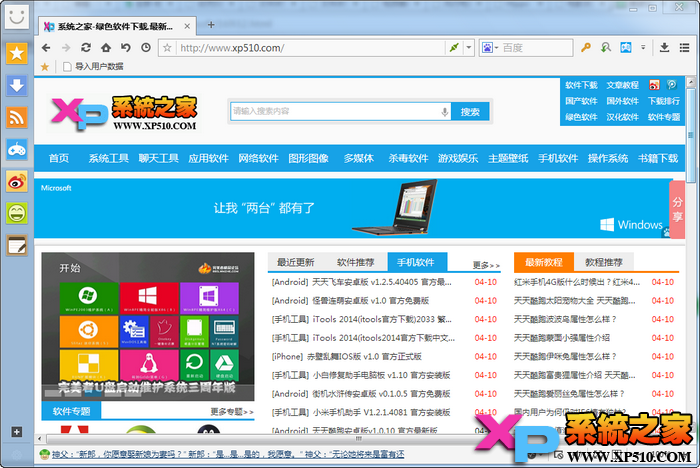Click the add plus icon at the sidebar bottom
This screenshot has height=468, width=700.
point(17,432)
